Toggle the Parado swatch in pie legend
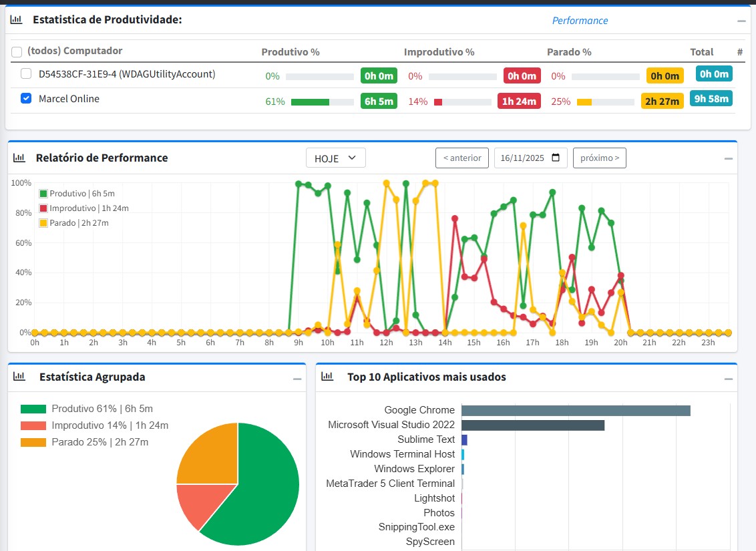The height and width of the screenshot is (551, 756). point(33,442)
